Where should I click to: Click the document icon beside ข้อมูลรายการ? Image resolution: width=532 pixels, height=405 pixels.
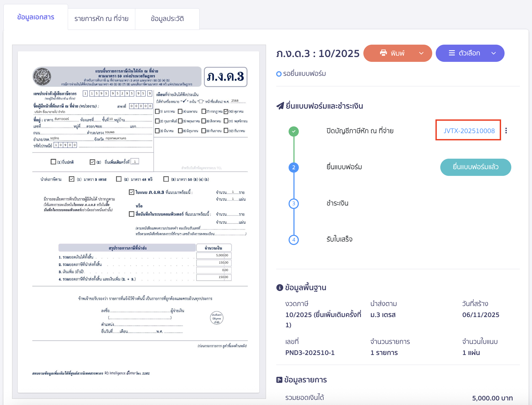[x=279, y=380]
